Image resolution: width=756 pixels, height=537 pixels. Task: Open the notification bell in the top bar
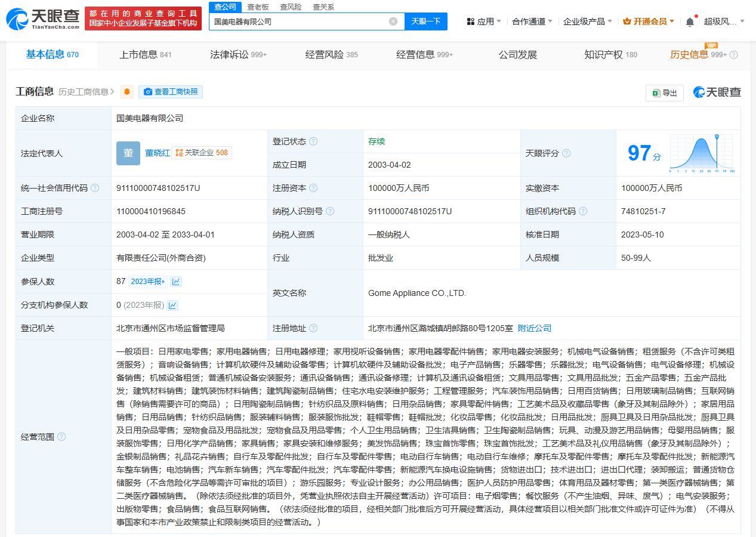click(690, 22)
